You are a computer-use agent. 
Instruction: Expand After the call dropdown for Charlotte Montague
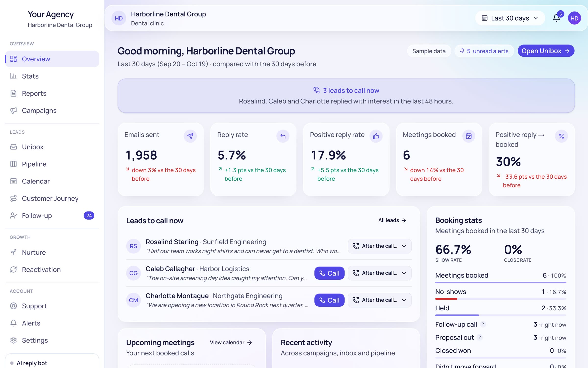point(380,300)
